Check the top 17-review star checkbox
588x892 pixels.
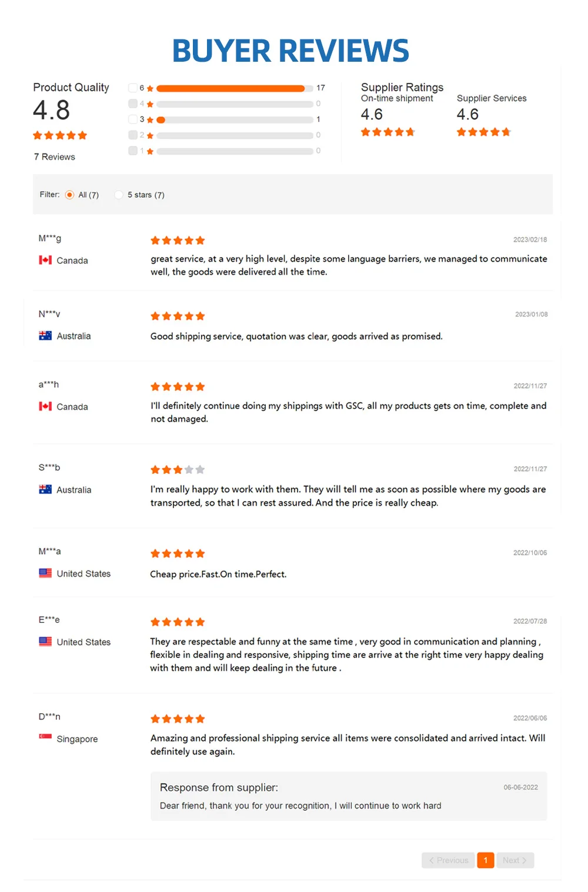point(133,88)
